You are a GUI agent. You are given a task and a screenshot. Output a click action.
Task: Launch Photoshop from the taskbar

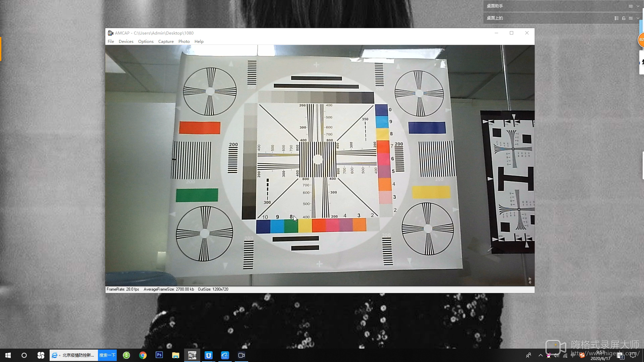click(x=159, y=355)
